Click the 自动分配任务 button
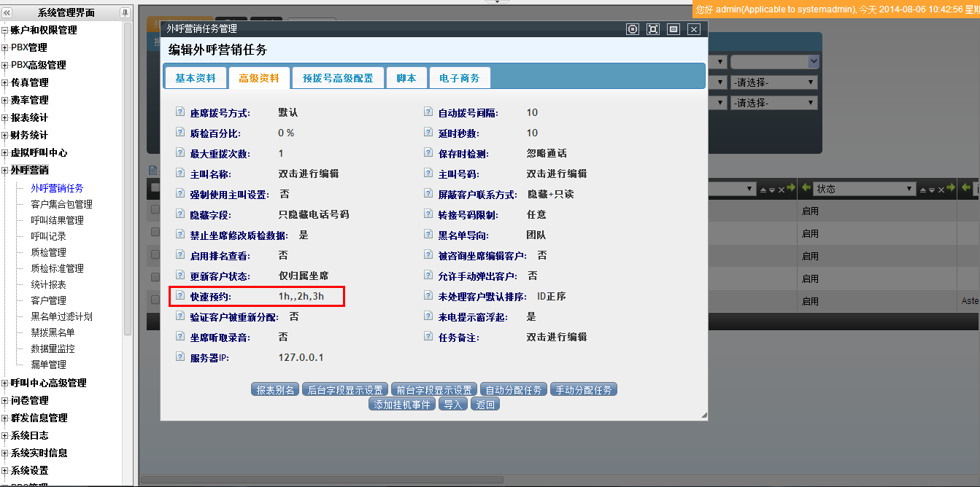The width and height of the screenshot is (980, 487). tap(514, 390)
